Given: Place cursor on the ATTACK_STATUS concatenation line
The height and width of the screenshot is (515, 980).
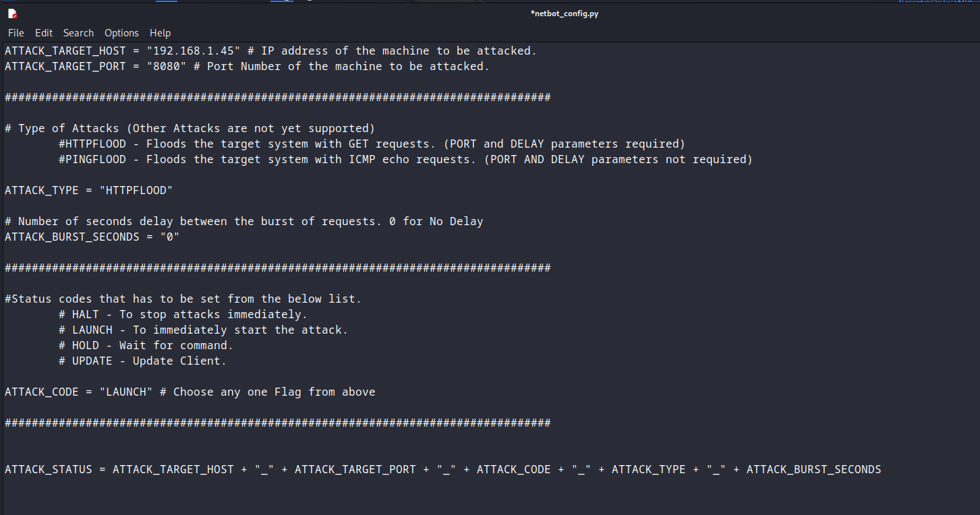Looking at the screenshot, I should tap(270, 469).
